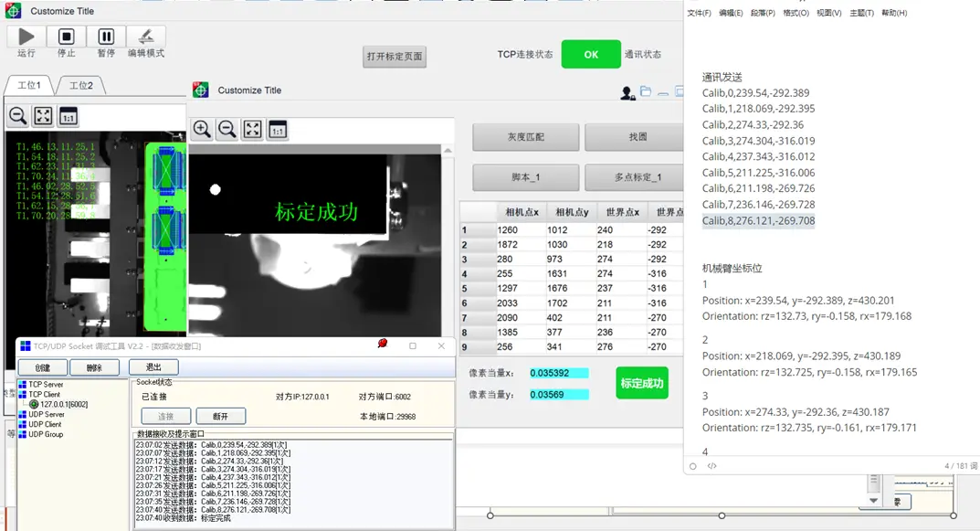The width and height of the screenshot is (980, 531).
Task: Open the 主题(T) menu in the editor
Action: [861, 13]
